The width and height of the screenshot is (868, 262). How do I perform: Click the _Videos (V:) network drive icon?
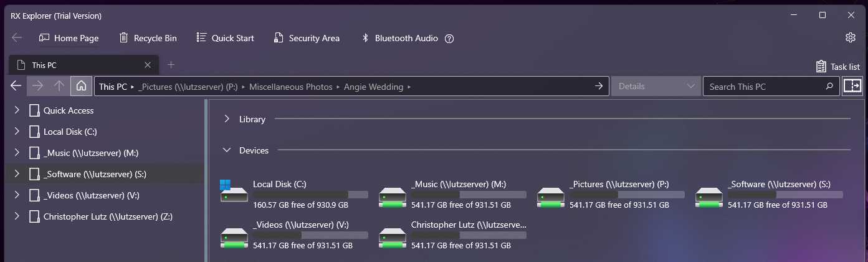[234, 237]
